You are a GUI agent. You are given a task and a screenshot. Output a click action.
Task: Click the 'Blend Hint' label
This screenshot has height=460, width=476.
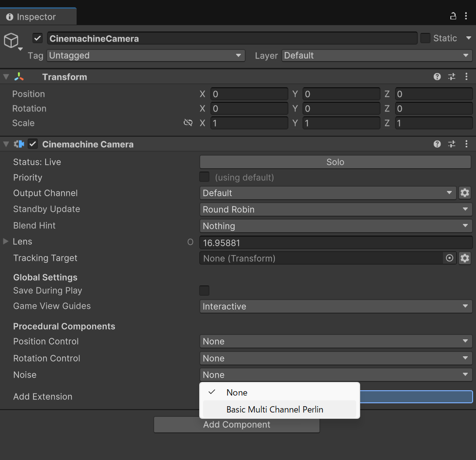tap(34, 225)
